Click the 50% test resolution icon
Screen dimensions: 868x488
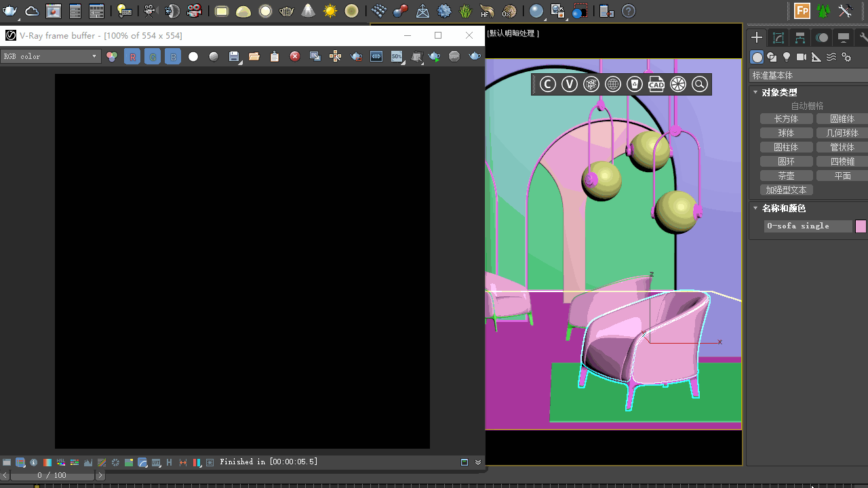tap(397, 57)
